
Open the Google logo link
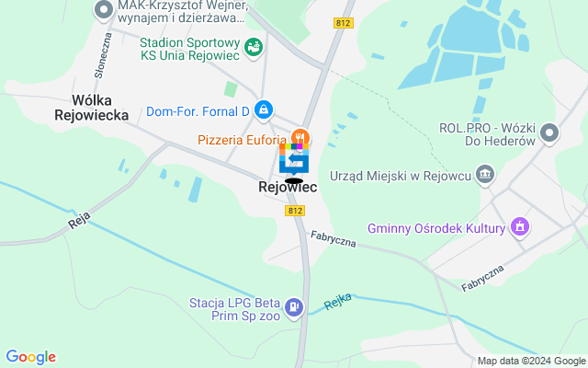(31, 357)
